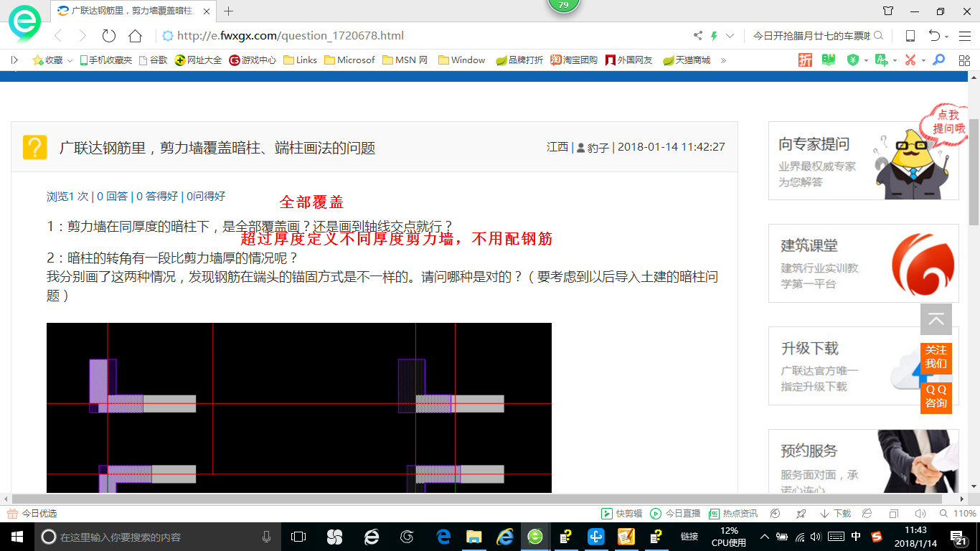Expand the address bar dropdown chevron
Screen dimensions: 980x551
pos(730,36)
